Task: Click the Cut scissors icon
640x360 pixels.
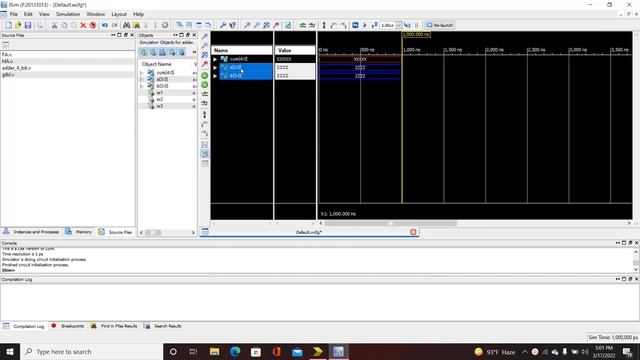Action: 54,25
